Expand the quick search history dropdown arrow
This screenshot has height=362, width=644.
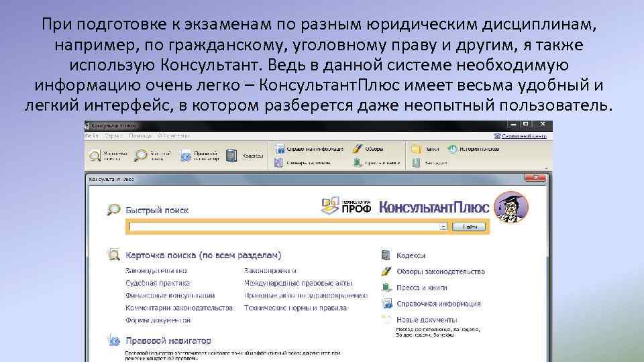(443, 227)
